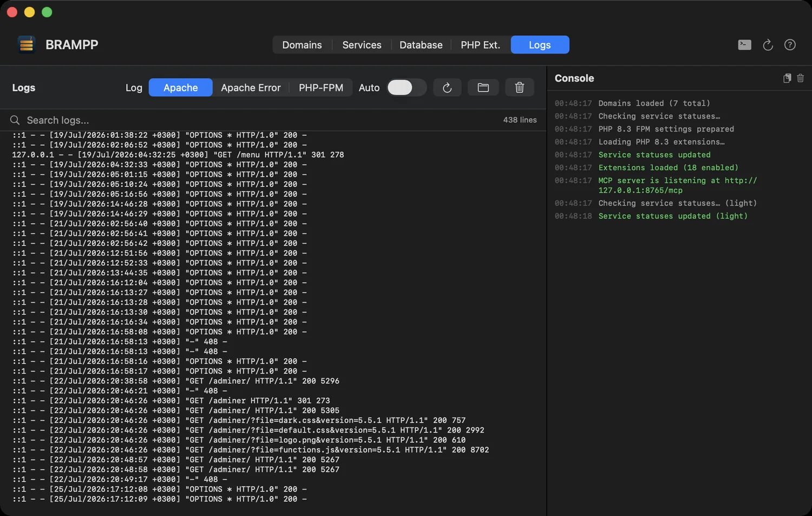Switch to the Domains tab
The width and height of the screenshot is (812, 516).
click(302, 45)
